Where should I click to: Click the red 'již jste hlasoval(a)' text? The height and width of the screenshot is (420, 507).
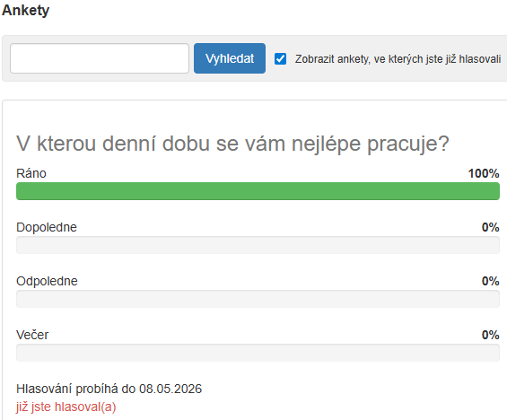point(66,407)
